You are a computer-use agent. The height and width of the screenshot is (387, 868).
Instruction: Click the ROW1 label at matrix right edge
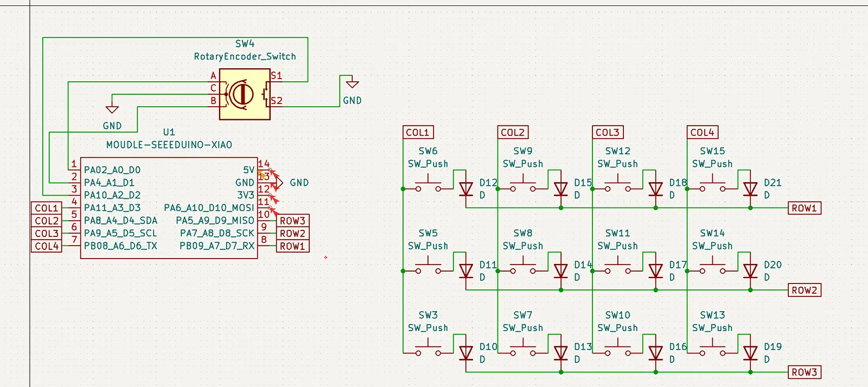[804, 208]
